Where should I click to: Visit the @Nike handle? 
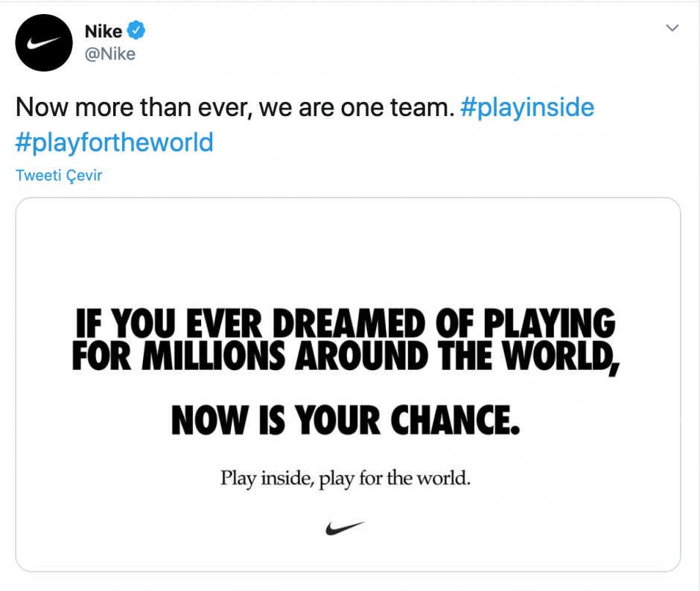click(110, 54)
